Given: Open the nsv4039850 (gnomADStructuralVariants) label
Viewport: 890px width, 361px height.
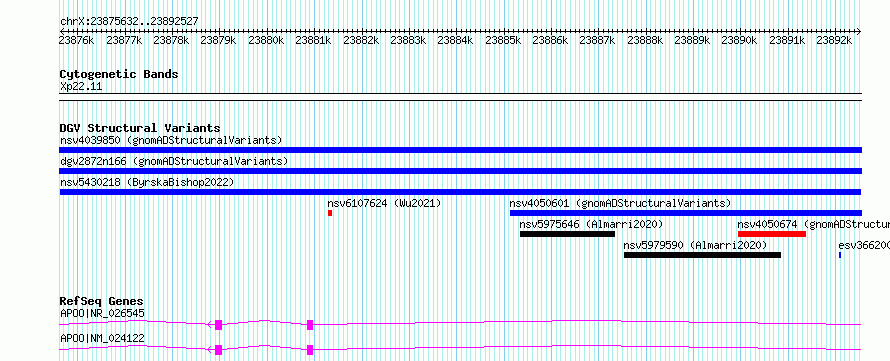Looking at the screenshot, I should tap(171, 140).
